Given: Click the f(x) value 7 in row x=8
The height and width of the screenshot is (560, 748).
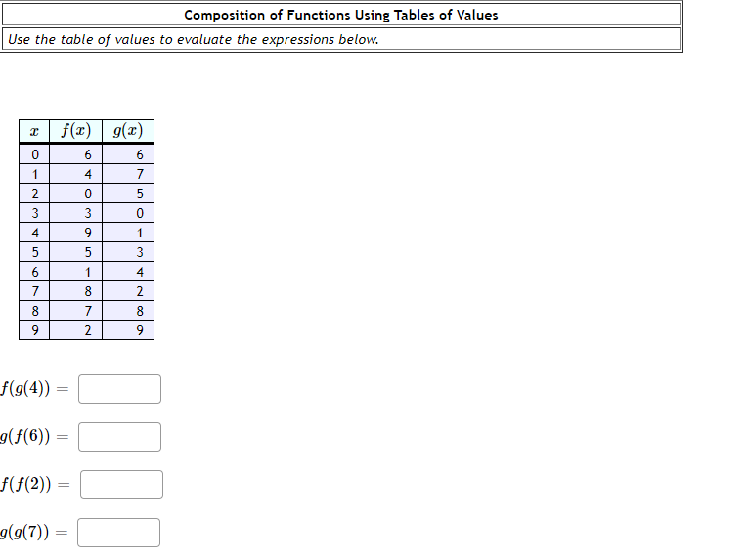Looking at the screenshot, I should coord(88,311).
